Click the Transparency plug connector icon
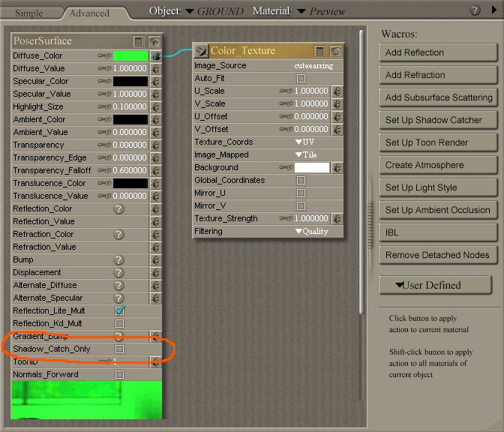The image size is (504, 432). tap(156, 145)
